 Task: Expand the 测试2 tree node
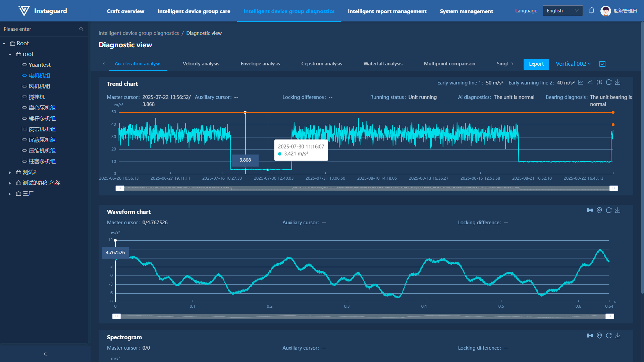click(x=10, y=172)
